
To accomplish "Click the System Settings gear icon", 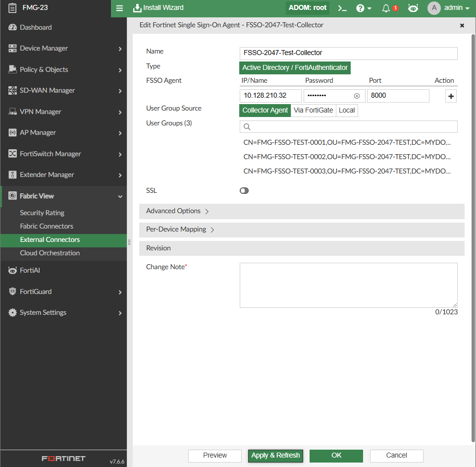I will [12, 312].
